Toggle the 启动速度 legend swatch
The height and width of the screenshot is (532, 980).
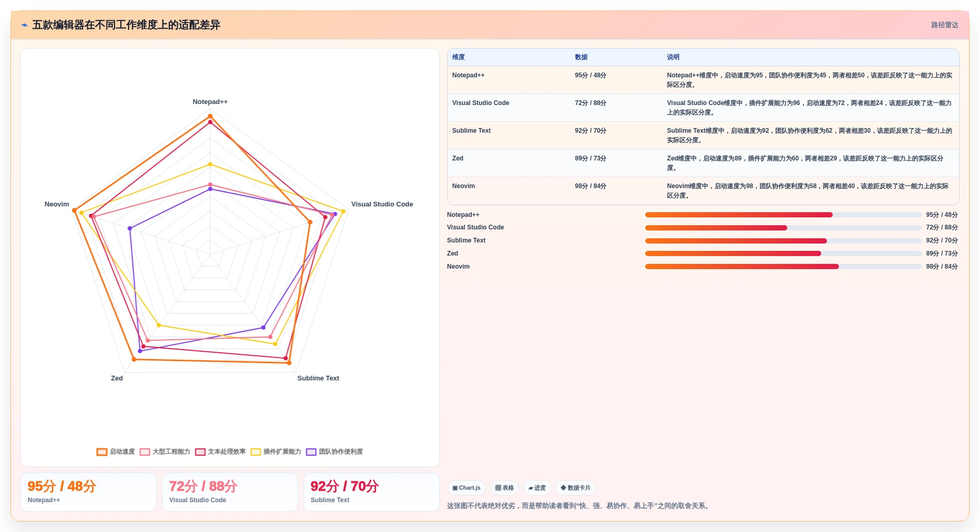[x=102, y=452]
